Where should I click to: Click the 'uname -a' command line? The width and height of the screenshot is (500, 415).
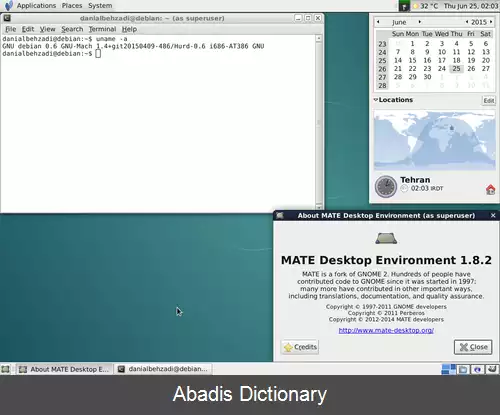point(112,39)
